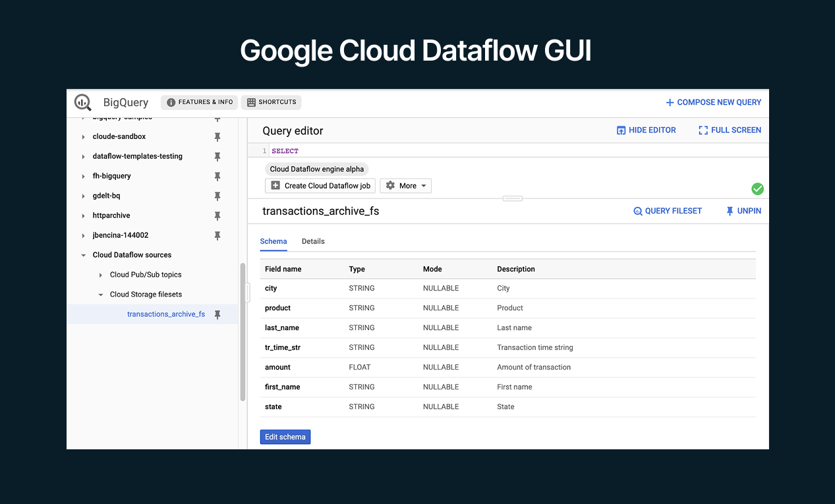The height and width of the screenshot is (504, 835).
Task: Click the Edit schema button
Action: 285,437
